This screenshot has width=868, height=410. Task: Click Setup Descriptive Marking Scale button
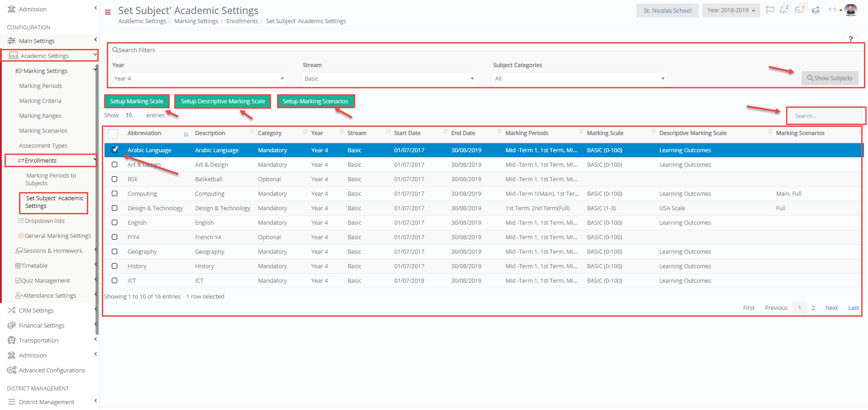(223, 101)
